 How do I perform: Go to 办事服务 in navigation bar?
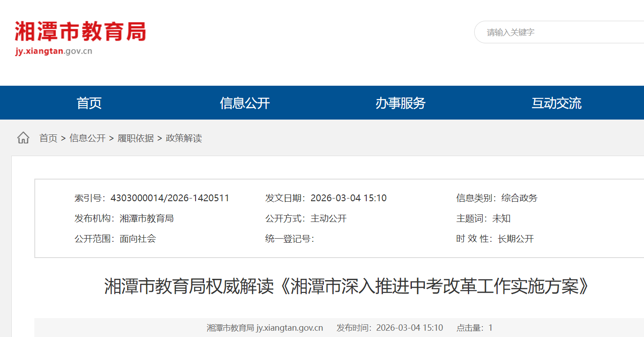coord(401,103)
